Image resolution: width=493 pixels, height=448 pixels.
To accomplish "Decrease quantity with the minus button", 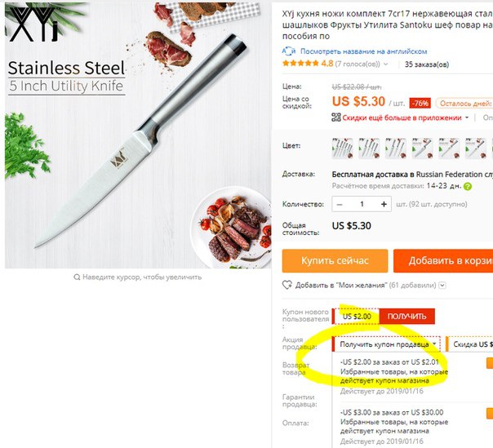I will [340, 204].
